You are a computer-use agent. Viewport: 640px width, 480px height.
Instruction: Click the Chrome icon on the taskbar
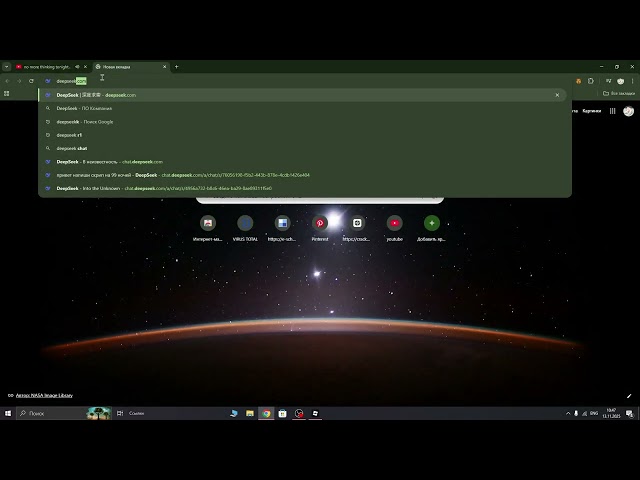point(266,413)
